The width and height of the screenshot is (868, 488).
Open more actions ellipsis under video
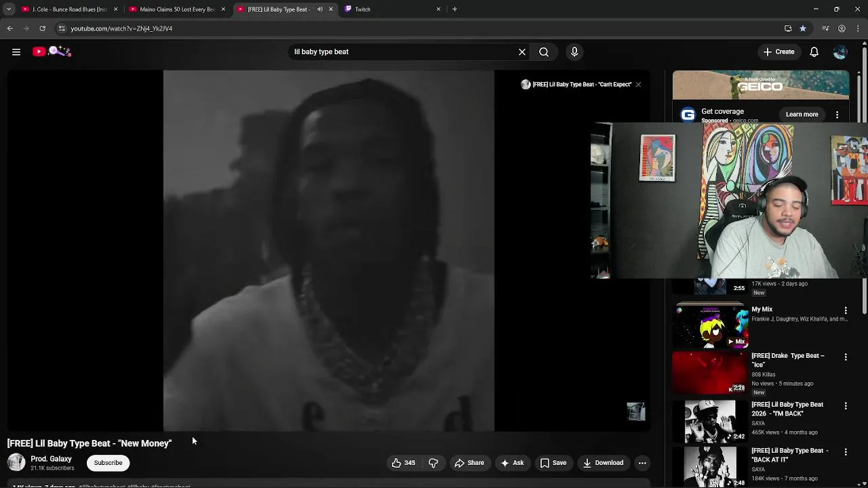pyautogui.click(x=642, y=463)
